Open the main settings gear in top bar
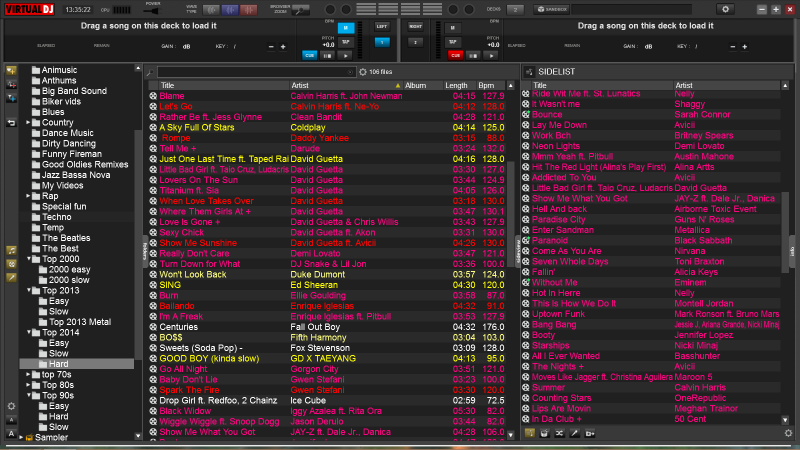 [x=725, y=9]
